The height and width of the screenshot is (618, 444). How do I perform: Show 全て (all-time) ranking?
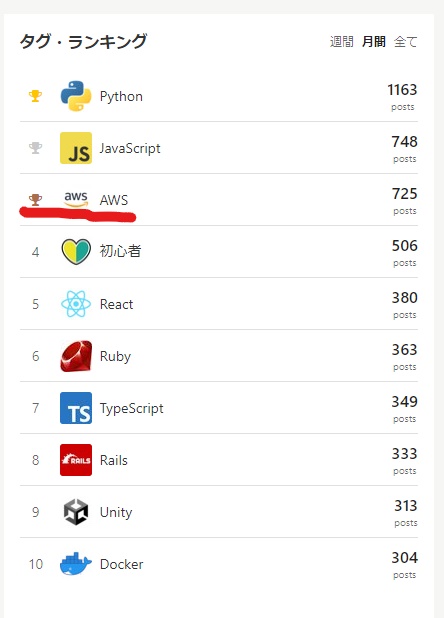coord(406,41)
